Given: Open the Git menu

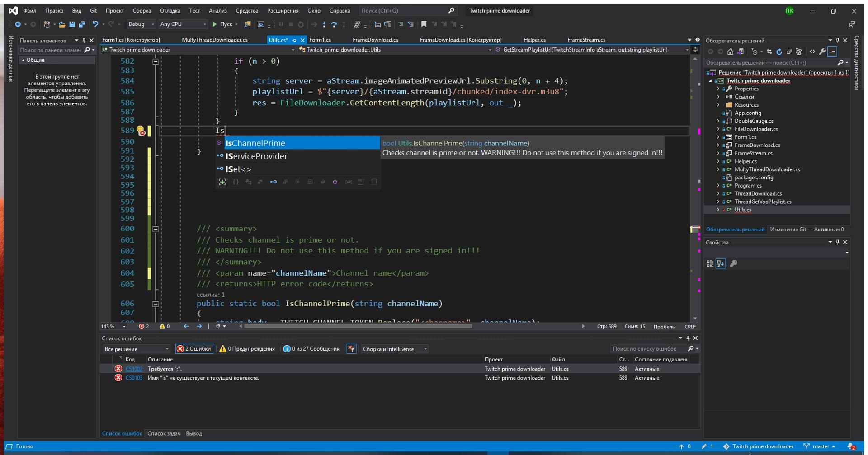Looking at the screenshot, I should 93,10.
